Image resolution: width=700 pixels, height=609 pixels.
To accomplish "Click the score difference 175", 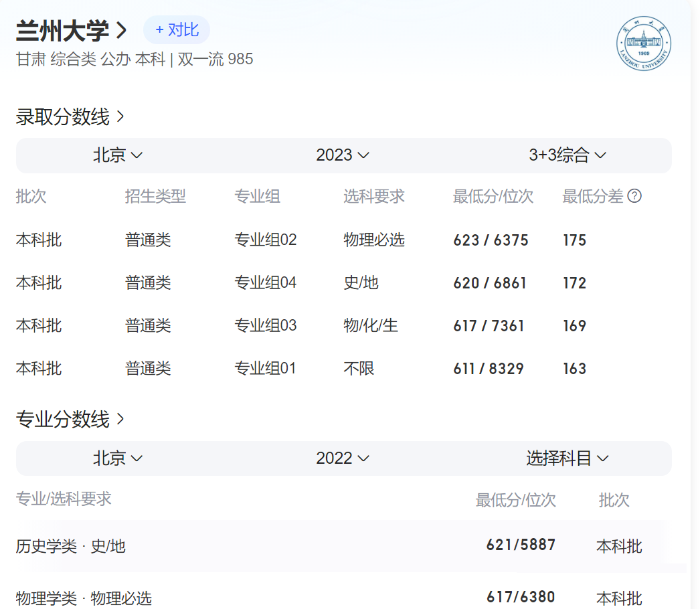I will [x=575, y=240].
